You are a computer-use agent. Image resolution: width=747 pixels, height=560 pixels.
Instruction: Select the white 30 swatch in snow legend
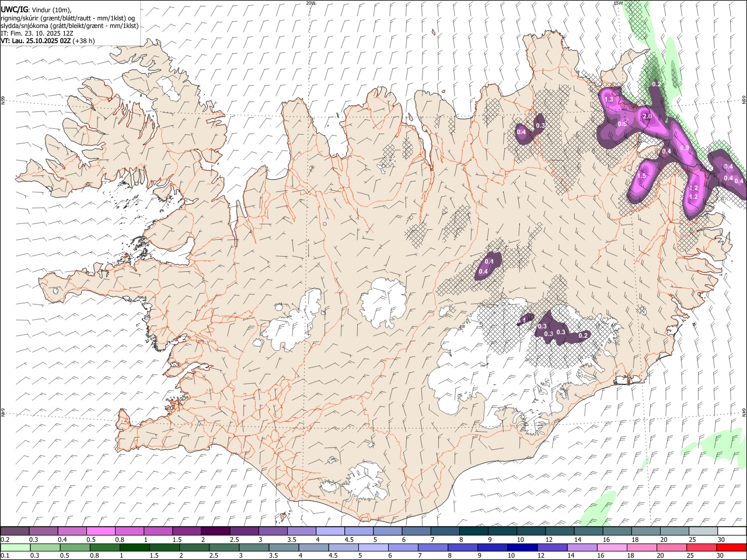tap(732, 531)
